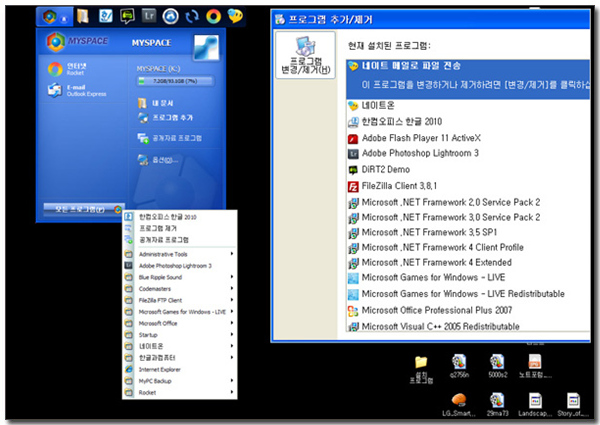Click the 모든 프로그램(P) button
This screenshot has width=600, height=425.
click(x=83, y=209)
